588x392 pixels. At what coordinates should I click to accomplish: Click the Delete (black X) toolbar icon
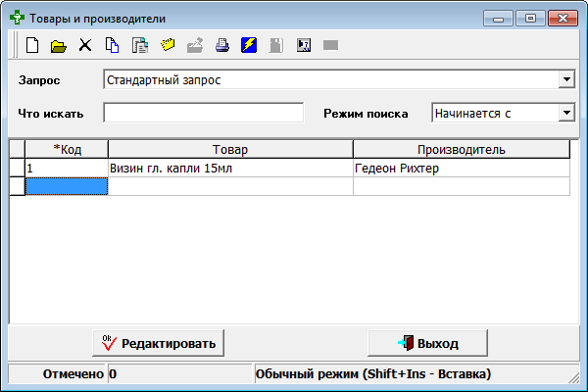pyautogui.click(x=85, y=45)
